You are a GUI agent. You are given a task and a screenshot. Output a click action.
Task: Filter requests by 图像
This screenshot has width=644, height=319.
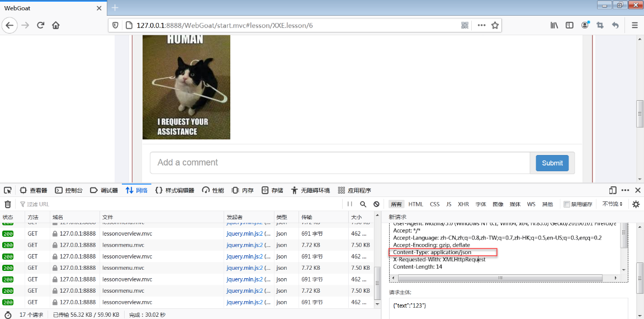coord(498,204)
